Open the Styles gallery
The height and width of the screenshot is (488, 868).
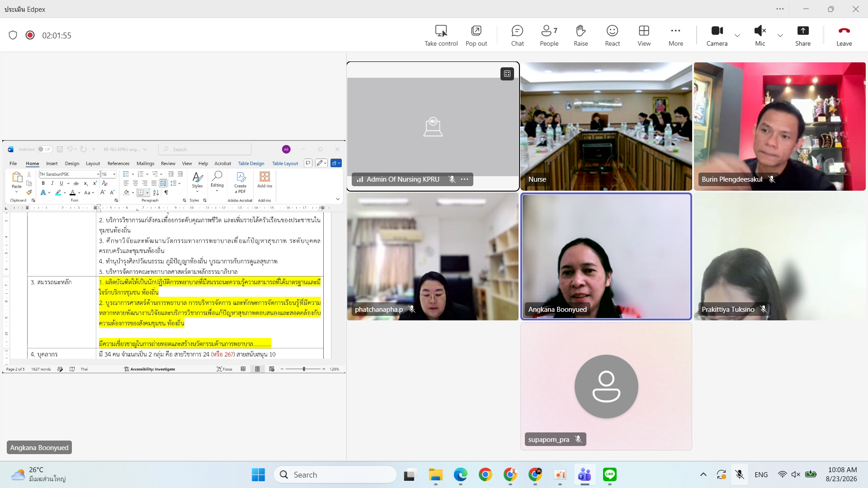click(197, 182)
